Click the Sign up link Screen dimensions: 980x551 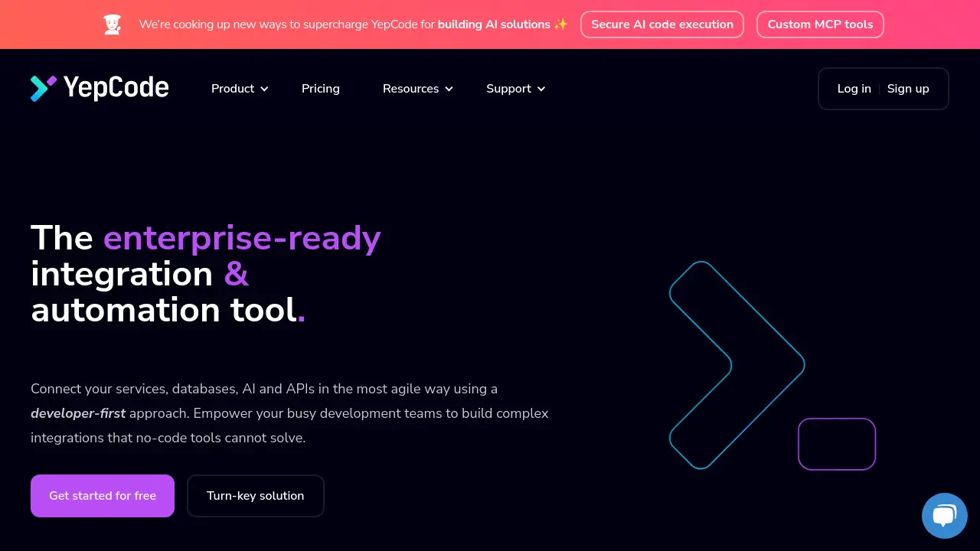pyautogui.click(x=908, y=89)
